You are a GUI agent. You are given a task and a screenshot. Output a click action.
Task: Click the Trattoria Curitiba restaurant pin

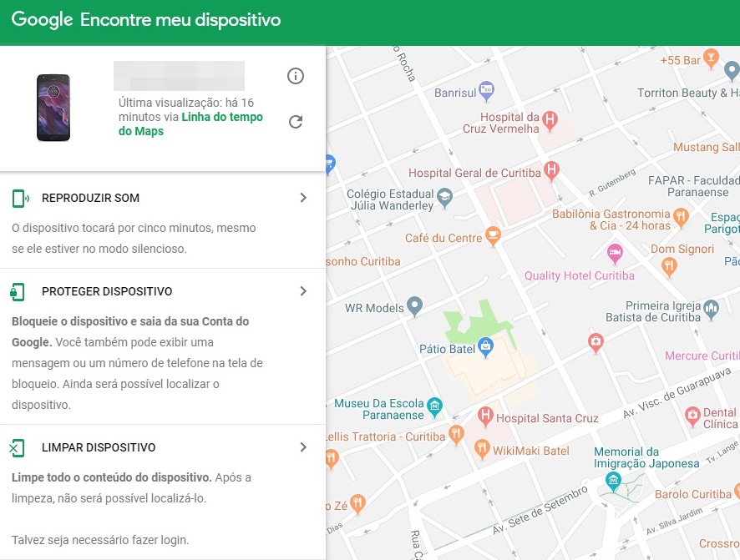click(x=456, y=435)
